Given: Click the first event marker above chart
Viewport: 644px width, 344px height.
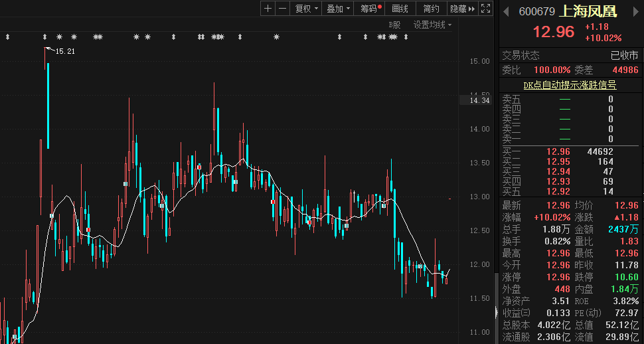Looking at the screenshot, I should pyautogui.click(x=7, y=37).
